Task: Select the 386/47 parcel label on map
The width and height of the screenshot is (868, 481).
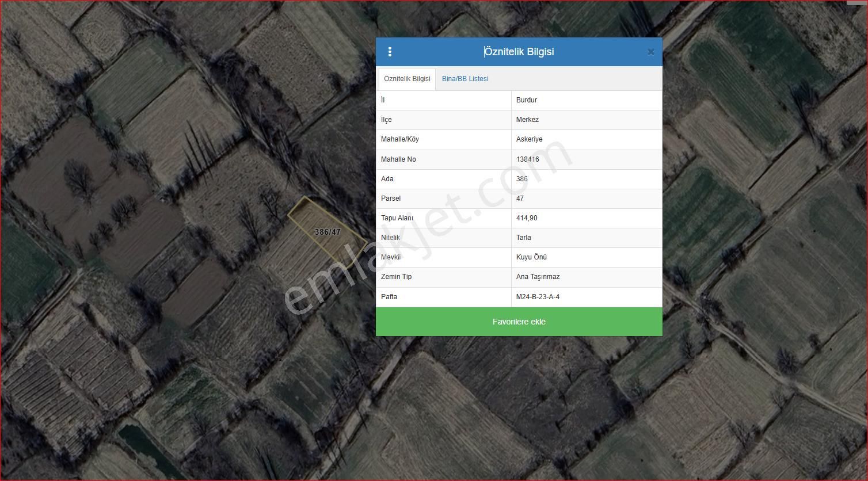Action: (x=328, y=232)
